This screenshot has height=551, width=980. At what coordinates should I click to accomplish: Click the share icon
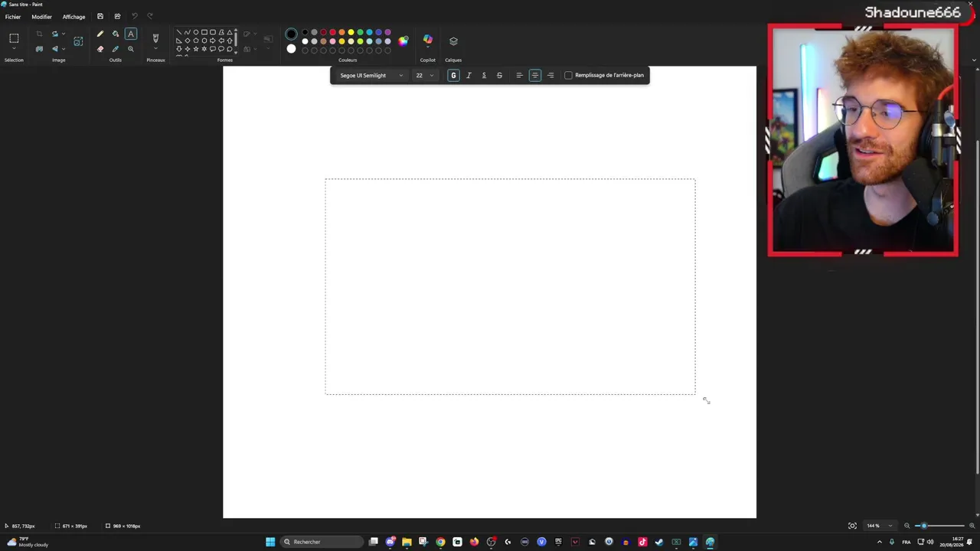[x=117, y=16]
